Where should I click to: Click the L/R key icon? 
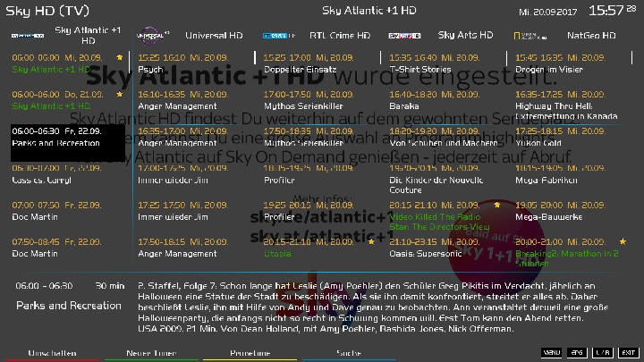point(603,352)
